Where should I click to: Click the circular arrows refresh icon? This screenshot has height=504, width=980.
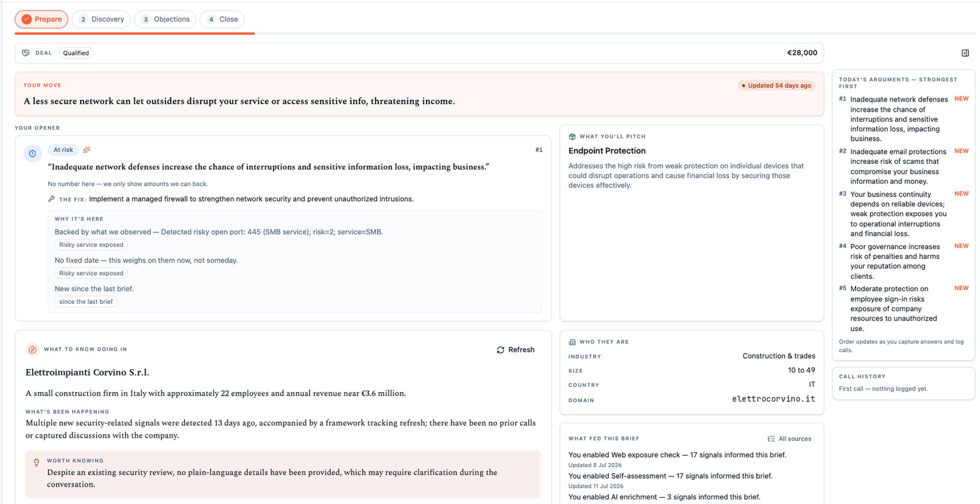(x=500, y=350)
